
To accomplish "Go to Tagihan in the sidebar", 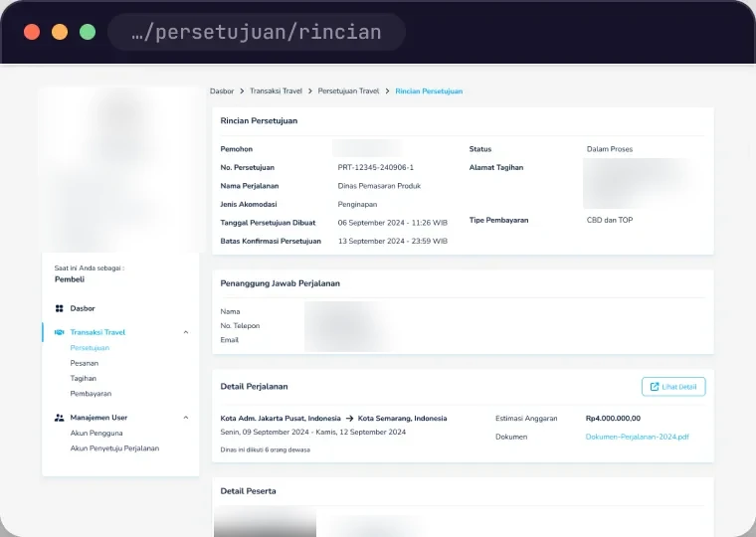I will 84,379.
